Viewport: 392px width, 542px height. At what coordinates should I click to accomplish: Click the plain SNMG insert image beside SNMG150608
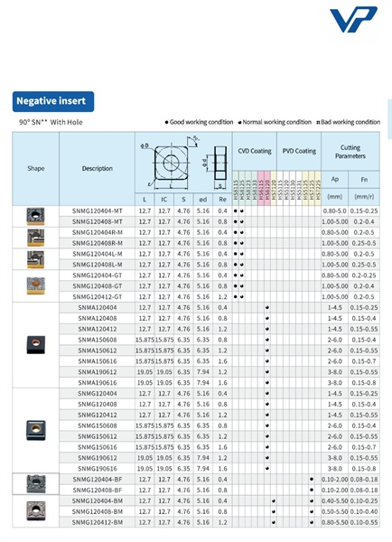(35, 430)
